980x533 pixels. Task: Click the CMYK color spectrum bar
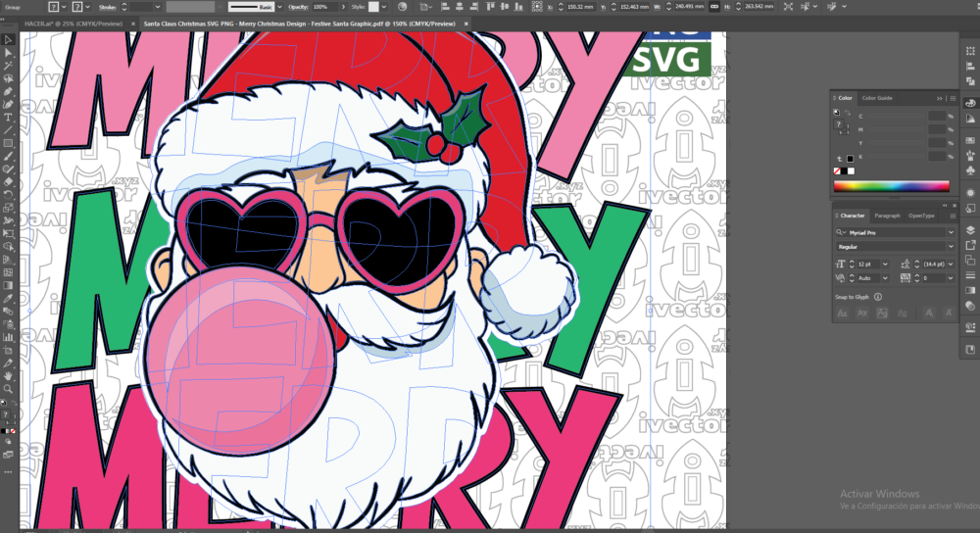click(891, 185)
